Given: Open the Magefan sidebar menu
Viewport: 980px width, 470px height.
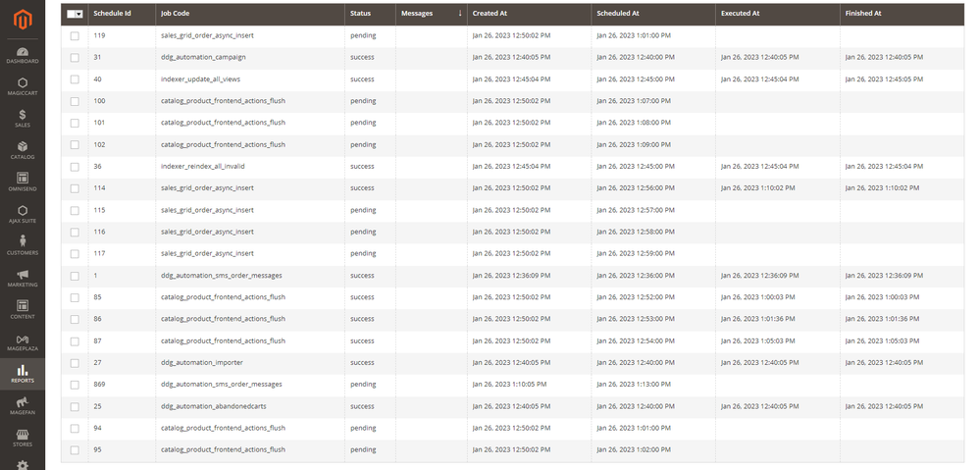Looking at the screenshot, I should (x=23, y=406).
